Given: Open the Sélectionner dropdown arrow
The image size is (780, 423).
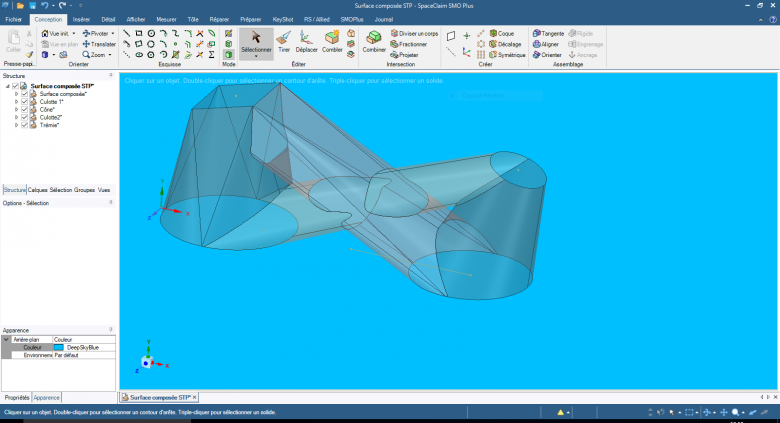Looking at the screenshot, I should [256, 57].
